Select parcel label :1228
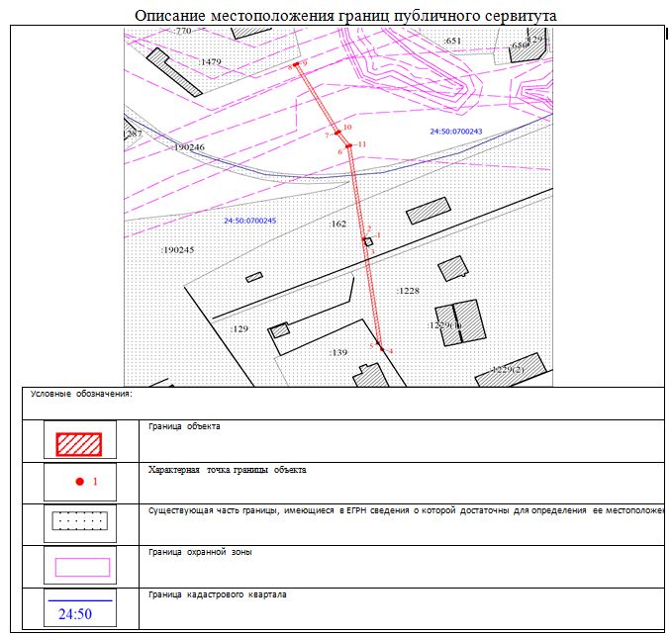This screenshot has width=672, height=636. [x=408, y=291]
